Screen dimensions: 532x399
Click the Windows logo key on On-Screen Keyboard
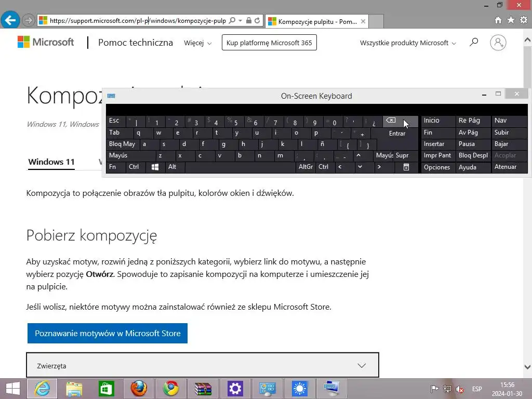(155, 167)
